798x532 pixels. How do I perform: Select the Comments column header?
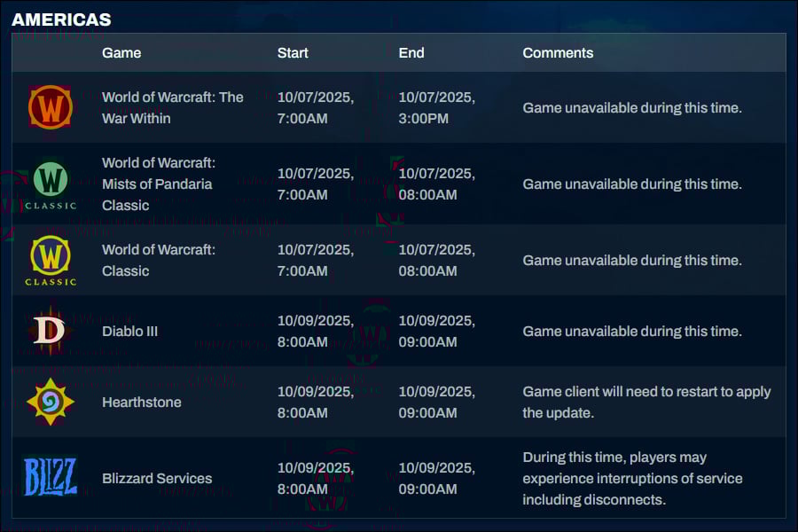(558, 52)
